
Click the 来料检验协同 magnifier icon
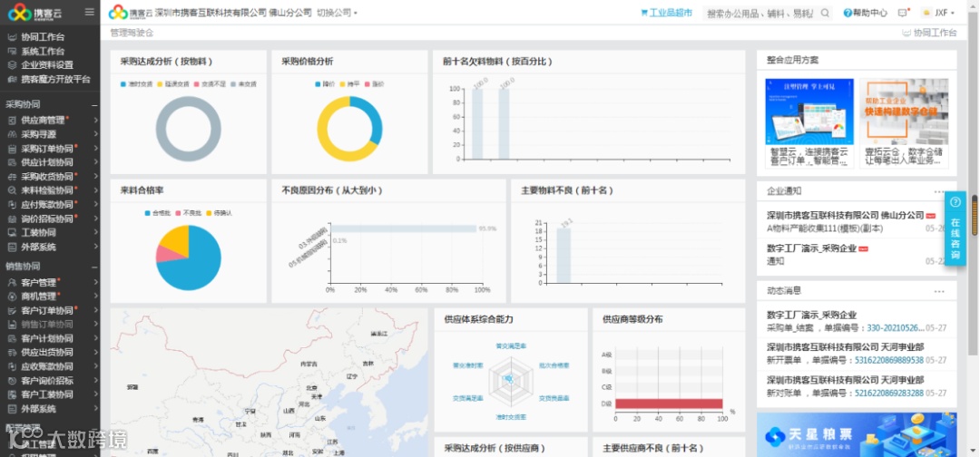(x=12, y=190)
